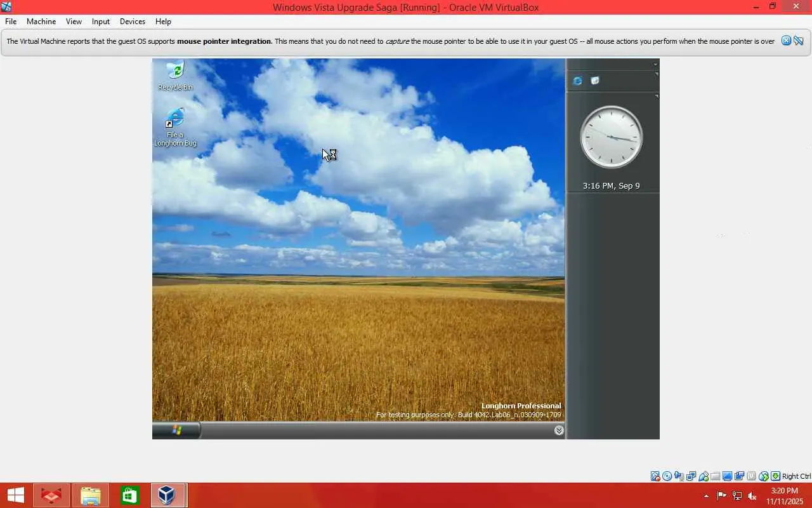Screen dimensions: 812x508
Task: Click the audio status icon
Action: click(x=679, y=476)
